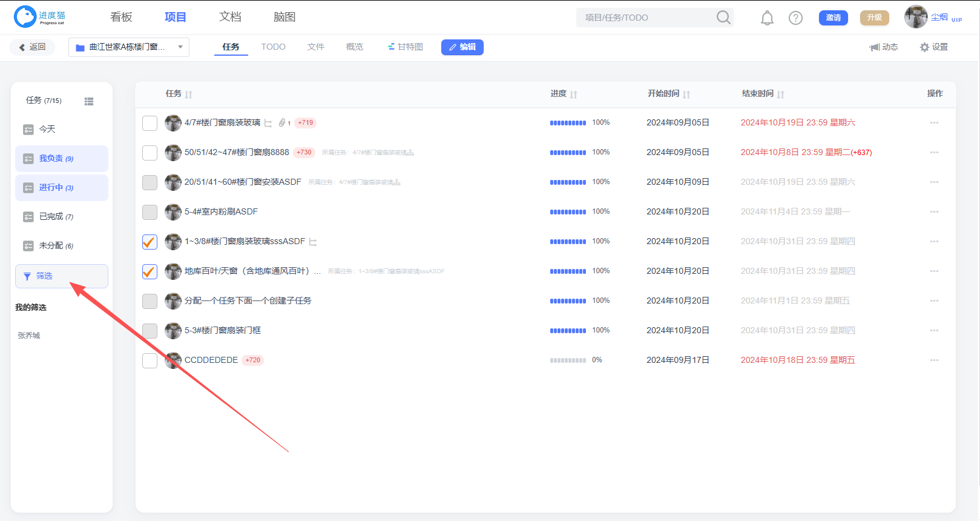Open more actions for 1~3/8#楼门窗扇装玻璃sssASDF row
Viewport: 980px width, 521px height.
pyautogui.click(x=934, y=242)
